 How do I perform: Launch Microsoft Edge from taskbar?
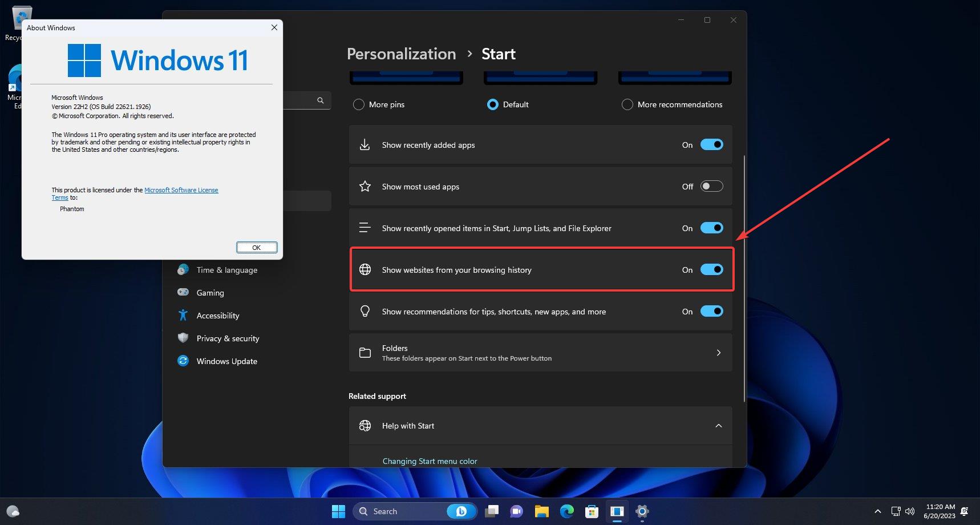(x=567, y=511)
